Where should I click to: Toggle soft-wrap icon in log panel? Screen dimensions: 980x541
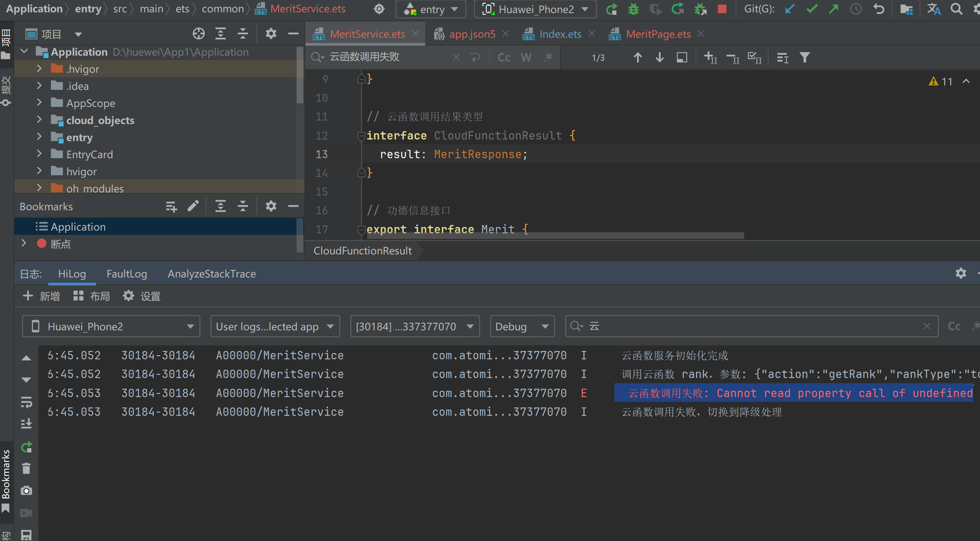tap(26, 402)
